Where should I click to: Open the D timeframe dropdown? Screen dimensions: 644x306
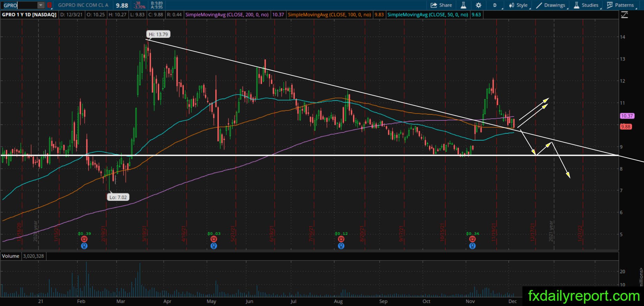coord(495,5)
